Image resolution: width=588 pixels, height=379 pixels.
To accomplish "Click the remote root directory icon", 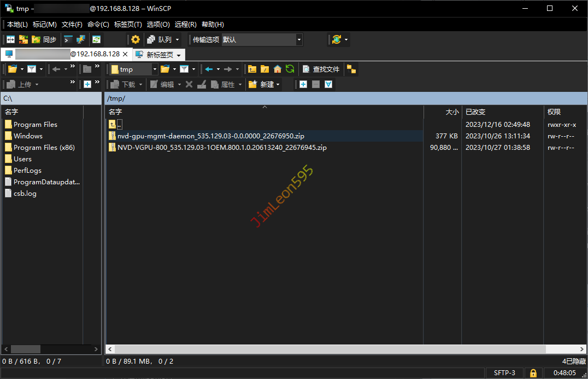I will click(264, 69).
